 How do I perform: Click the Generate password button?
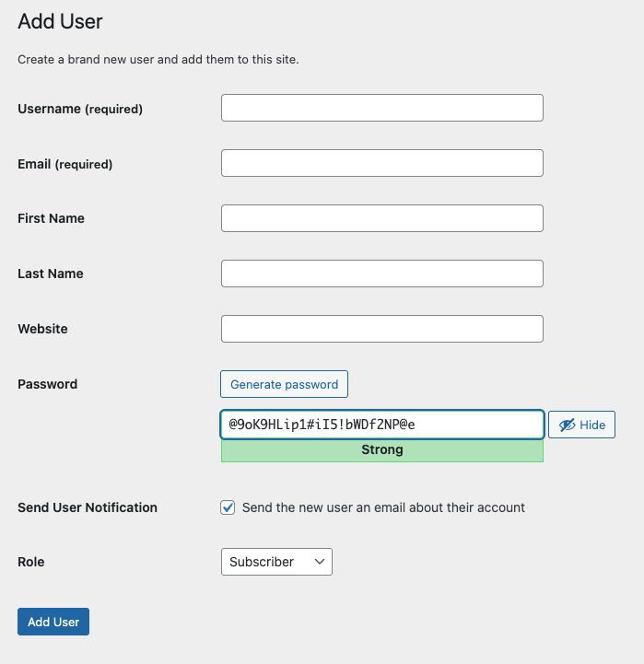[x=285, y=384]
